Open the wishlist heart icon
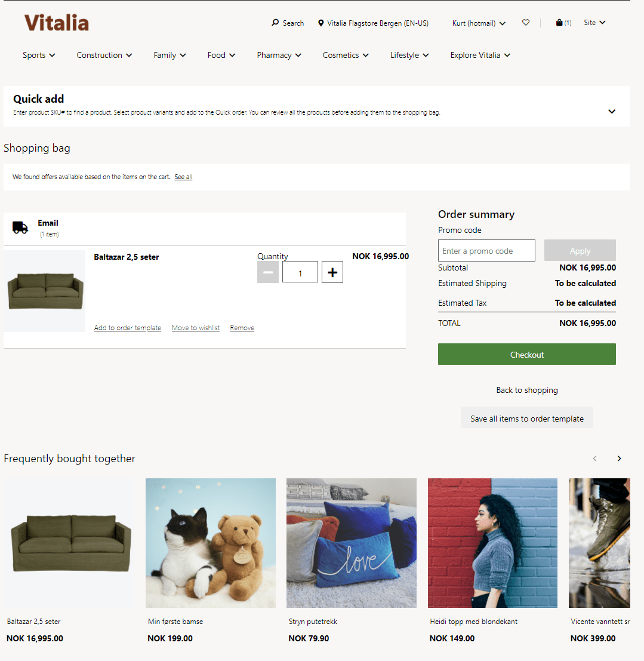 point(526,22)
